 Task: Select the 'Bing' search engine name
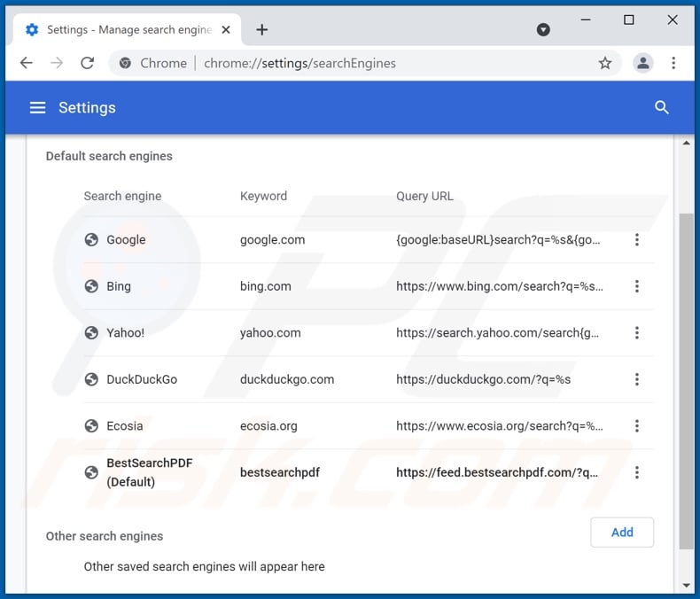click(x=119, y=286)
